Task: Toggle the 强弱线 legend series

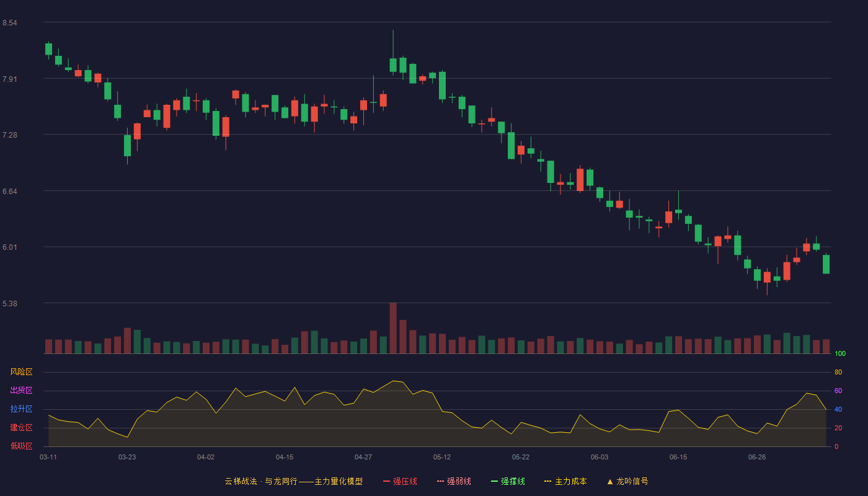Action: 454,481
